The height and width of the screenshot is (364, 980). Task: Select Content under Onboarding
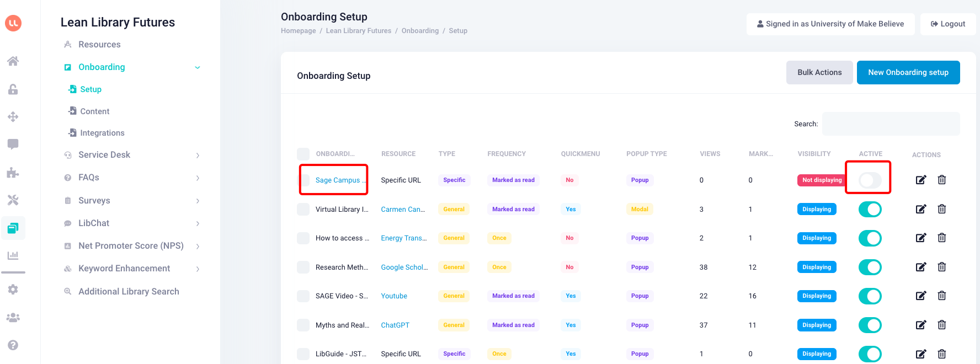point(94,111)
